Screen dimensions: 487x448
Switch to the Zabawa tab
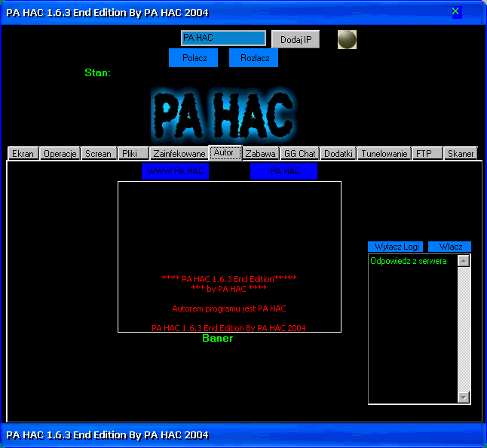(x=261, y=153)
